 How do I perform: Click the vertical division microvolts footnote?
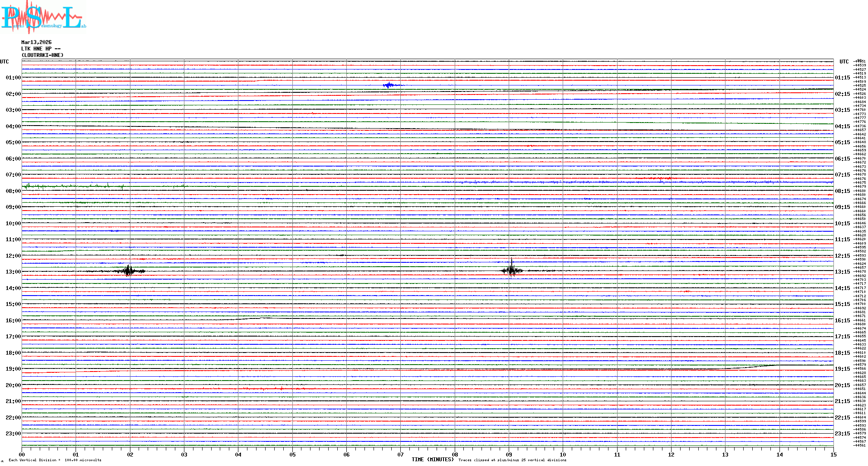tap(55, 460)
